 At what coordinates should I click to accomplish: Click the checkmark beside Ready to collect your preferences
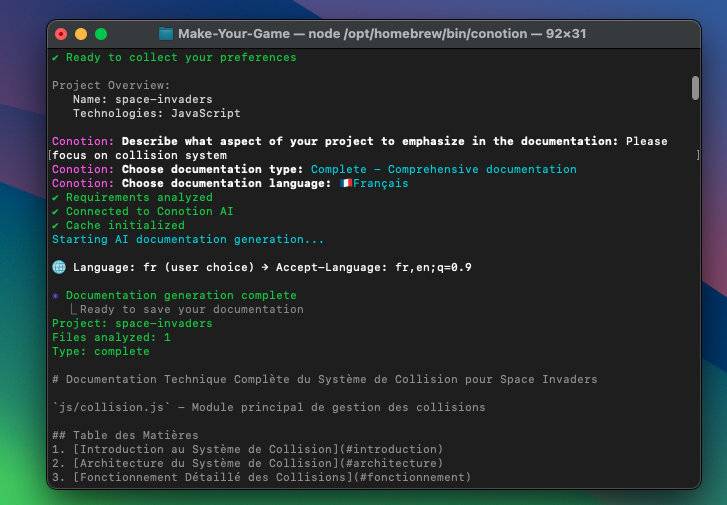click(x=56, y=58)
